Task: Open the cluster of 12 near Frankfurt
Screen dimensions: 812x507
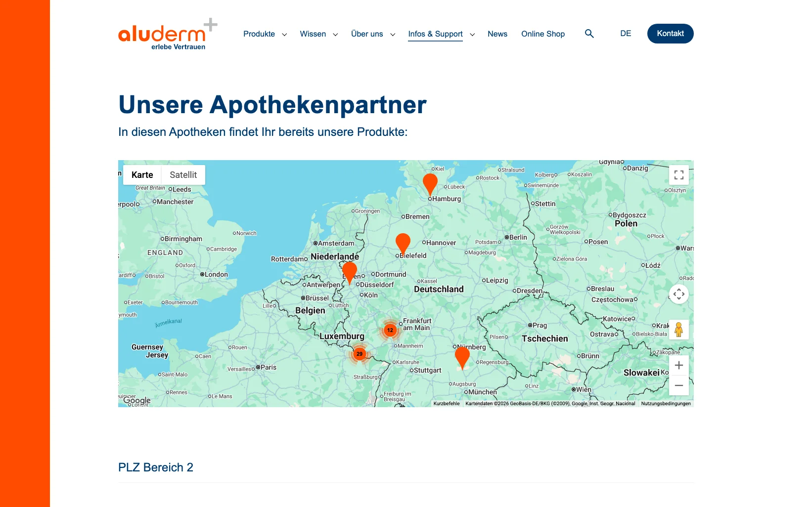Action: [390, 330]
